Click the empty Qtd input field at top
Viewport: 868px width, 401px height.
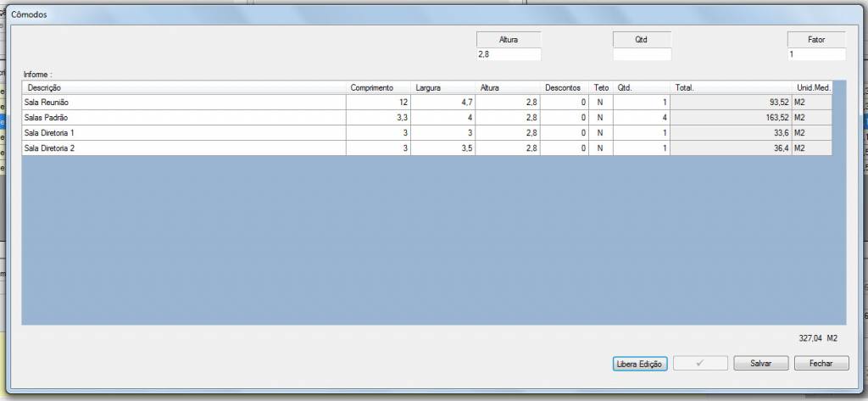[642, 54]
